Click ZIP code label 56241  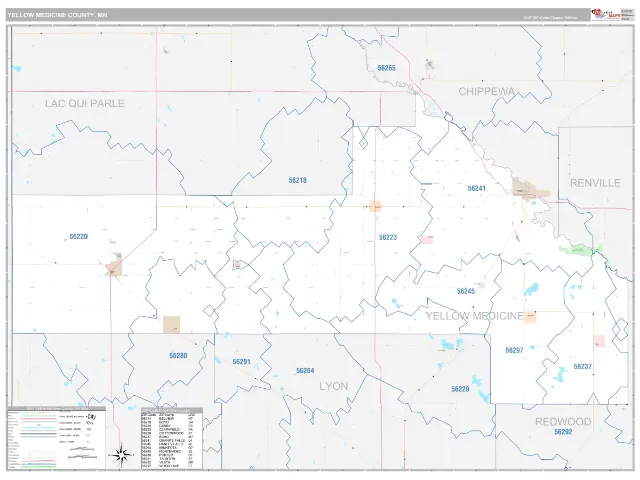[477, 188]
